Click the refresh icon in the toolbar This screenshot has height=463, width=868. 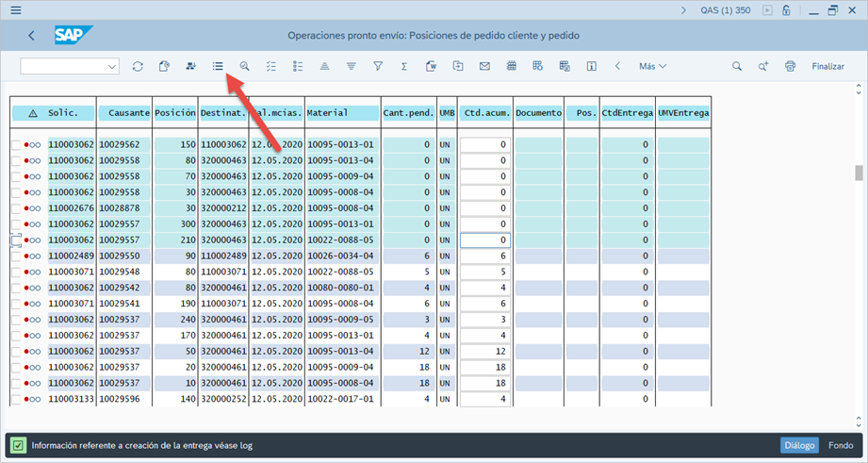coord(138,66)
